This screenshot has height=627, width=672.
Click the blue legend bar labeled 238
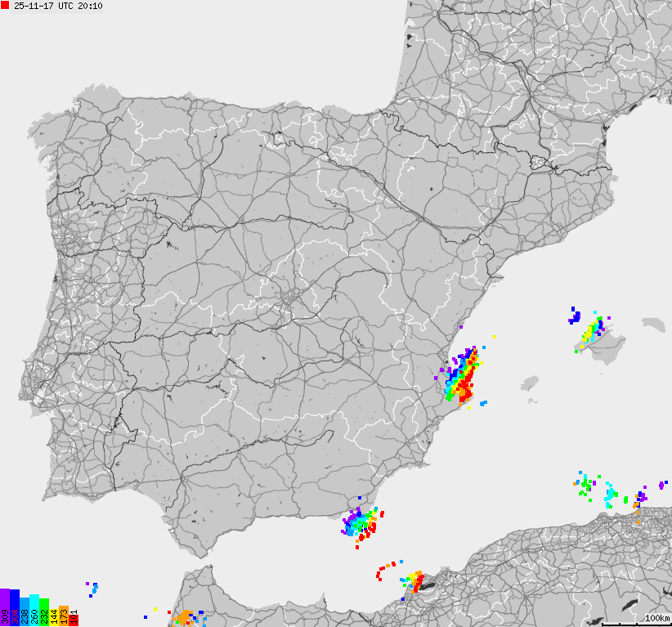click(x=24, y=613)
